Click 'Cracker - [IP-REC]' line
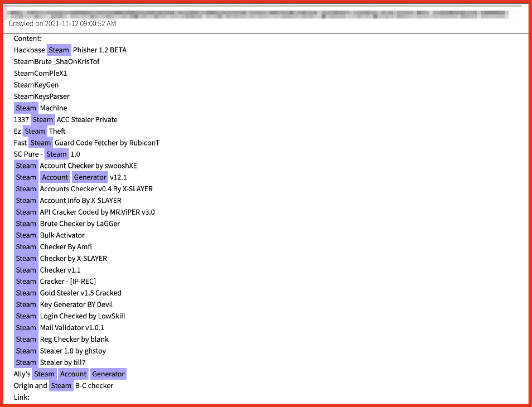The image size is (532, 407). tap(68, 281)
